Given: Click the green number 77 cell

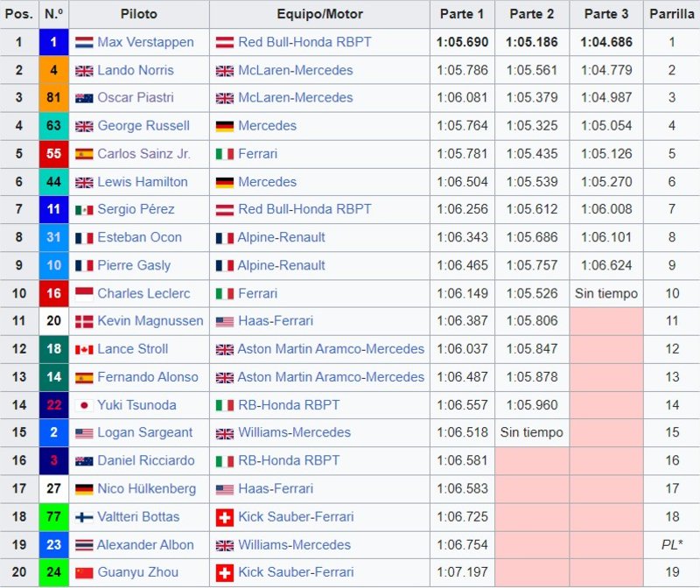Looking at the screenshot, I should [x=53, y=516].
